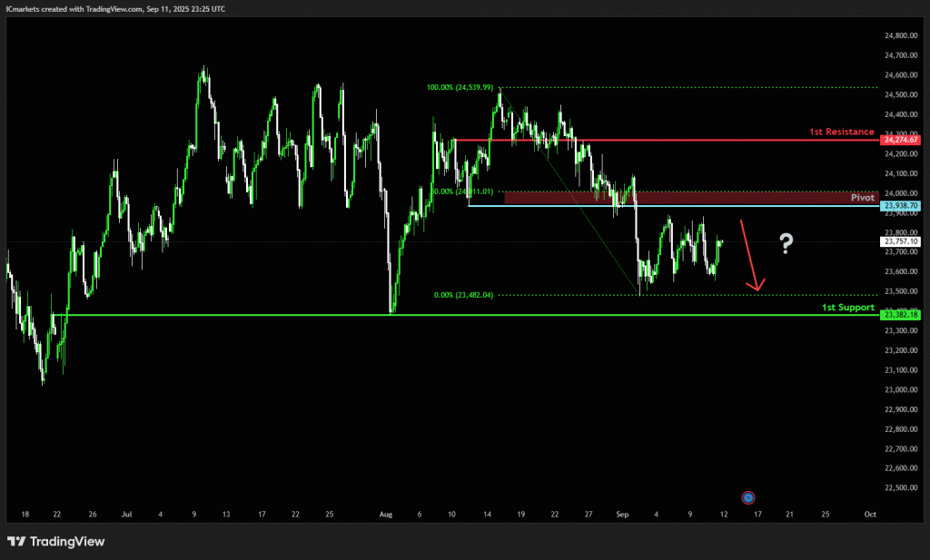Click the '1st Support' label

(x=848, y=307)
